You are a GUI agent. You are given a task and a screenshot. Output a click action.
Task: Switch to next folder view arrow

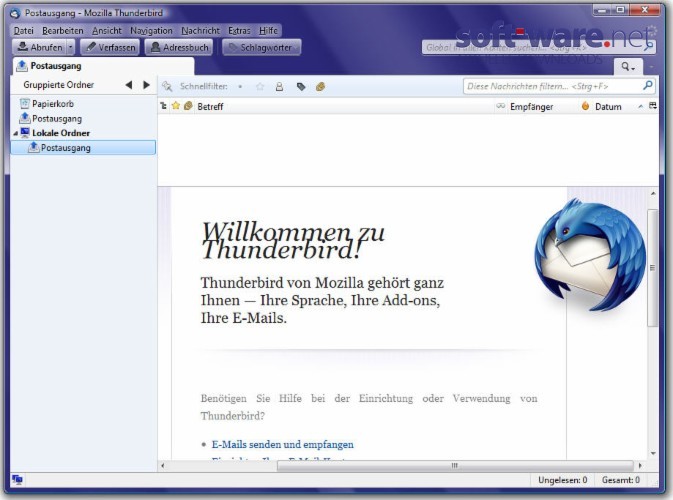tap(146, 85)
